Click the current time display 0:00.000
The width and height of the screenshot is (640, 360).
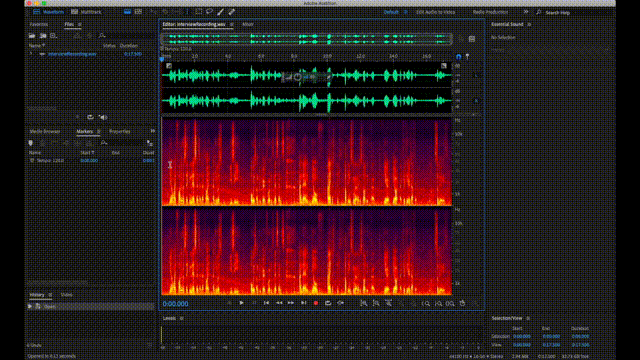[176, 304]
